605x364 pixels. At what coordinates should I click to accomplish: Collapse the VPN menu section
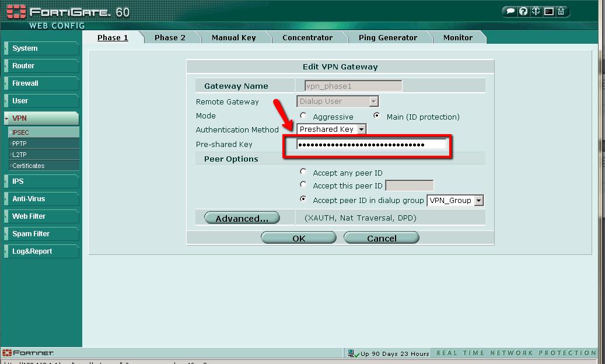41,118
